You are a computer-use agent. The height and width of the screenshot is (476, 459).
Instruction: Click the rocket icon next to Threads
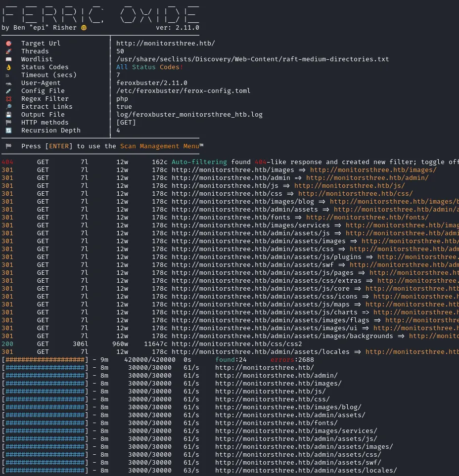[x=8, y=51]
